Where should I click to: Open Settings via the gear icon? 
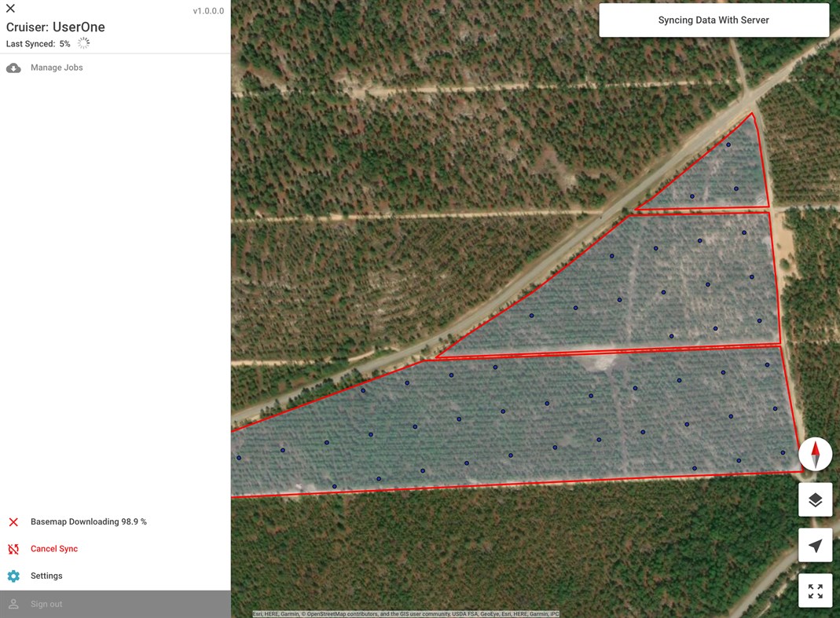click(x=13, y=576)
